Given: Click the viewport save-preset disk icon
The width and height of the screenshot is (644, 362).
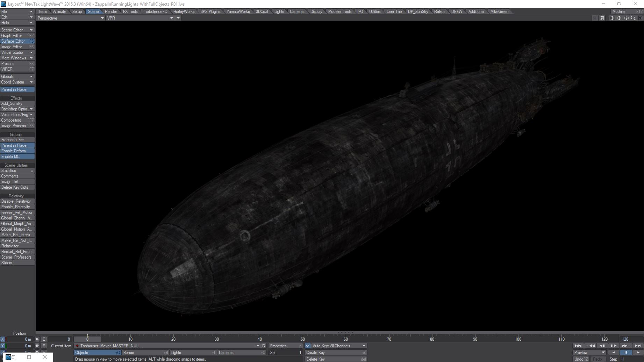Looking at the screenshot, I should (x=602, y=18).
